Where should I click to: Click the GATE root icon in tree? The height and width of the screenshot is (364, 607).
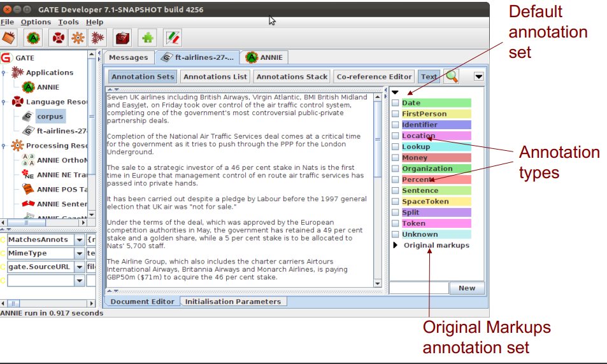click(x=6, y=58)
